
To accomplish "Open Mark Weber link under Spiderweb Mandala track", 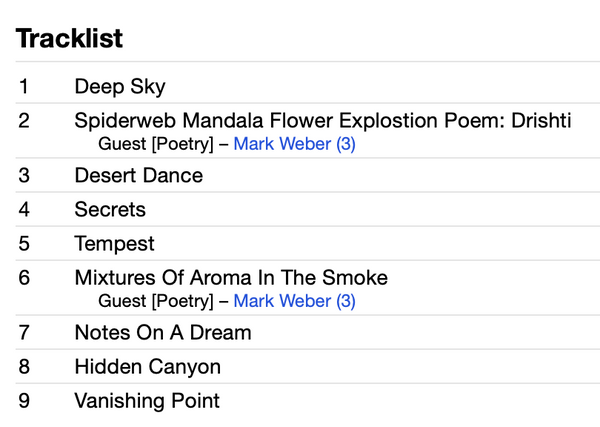I will tap(294, 145).
